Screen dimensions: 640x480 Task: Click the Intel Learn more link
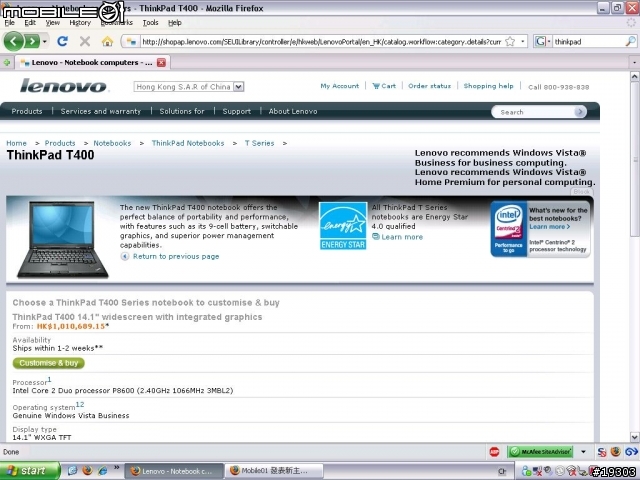(x=549, y=227)
